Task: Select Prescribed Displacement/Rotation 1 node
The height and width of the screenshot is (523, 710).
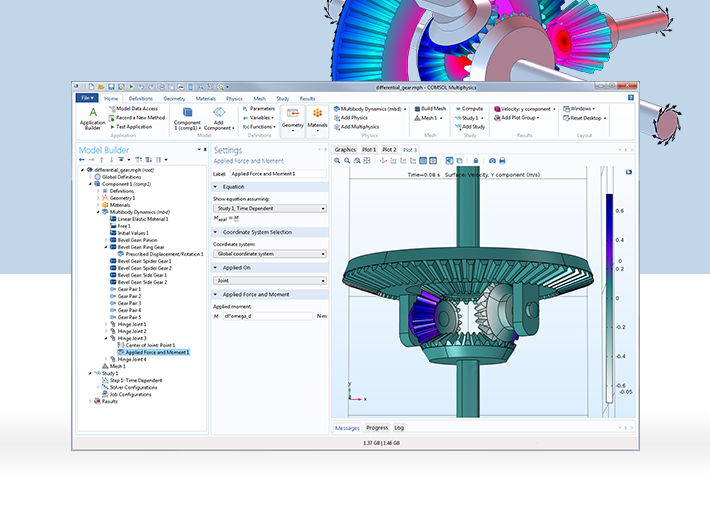Action: click(x=161, y=254)
